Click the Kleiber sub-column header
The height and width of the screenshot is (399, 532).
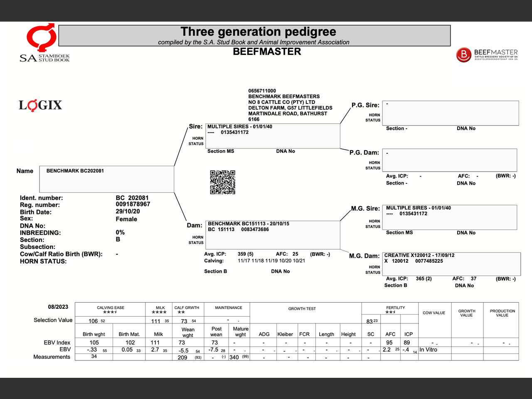285,334
